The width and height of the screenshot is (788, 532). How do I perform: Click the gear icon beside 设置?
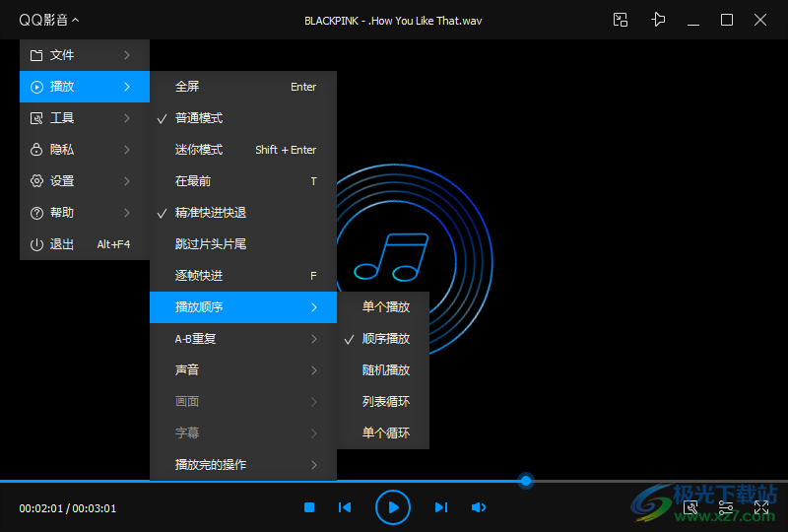[x=36, y=181]
